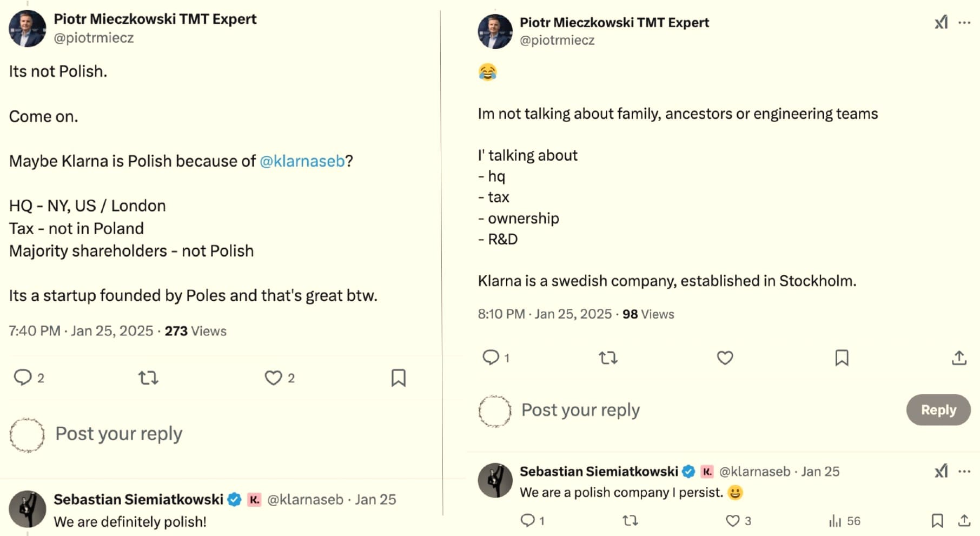Open Piotr's avatar on left tweet
Screen dimensions: 980x536
click(x=27, y=29)
